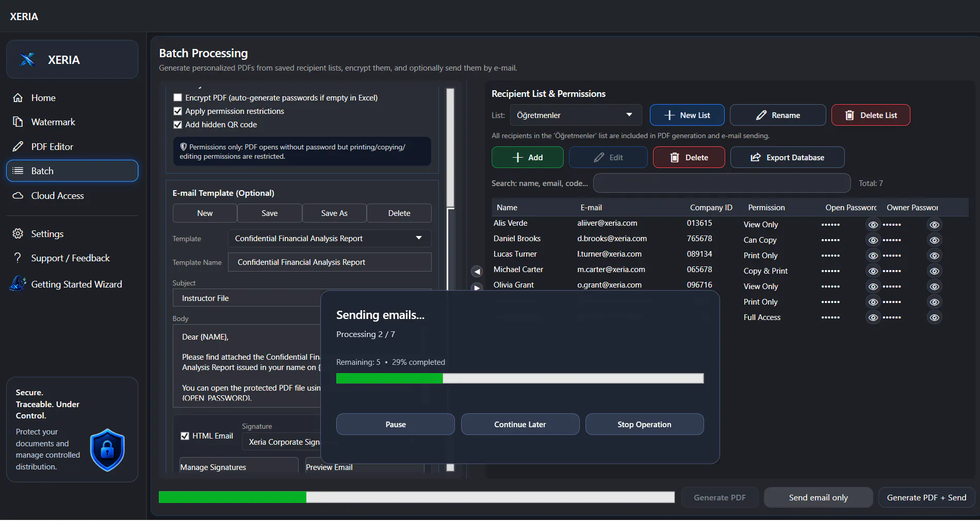The height and width of the screenshot is (521, 980).
Task: Click the recipient search field
Action: [722, 183]
